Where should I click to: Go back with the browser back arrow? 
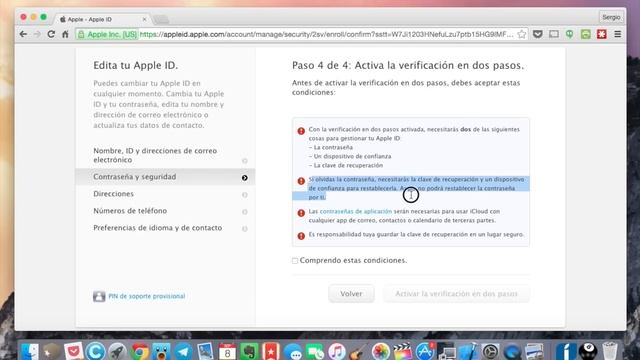click(23, 34)
